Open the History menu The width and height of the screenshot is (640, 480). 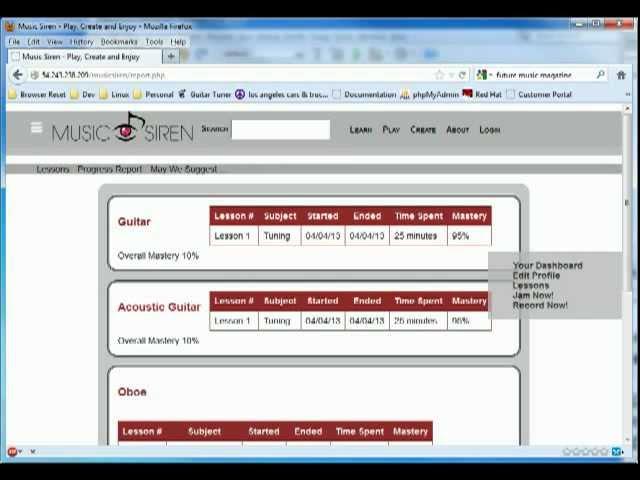(x=82, y=42)
